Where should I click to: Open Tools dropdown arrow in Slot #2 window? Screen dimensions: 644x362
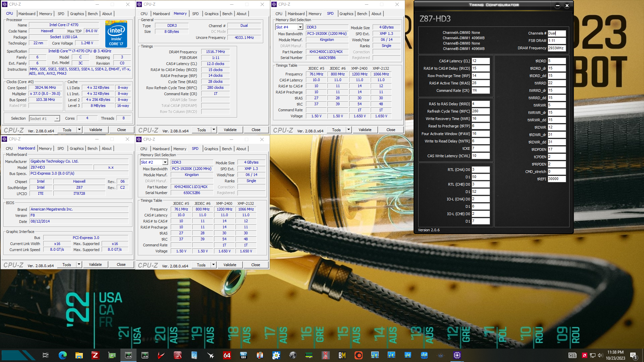point(213,265)
